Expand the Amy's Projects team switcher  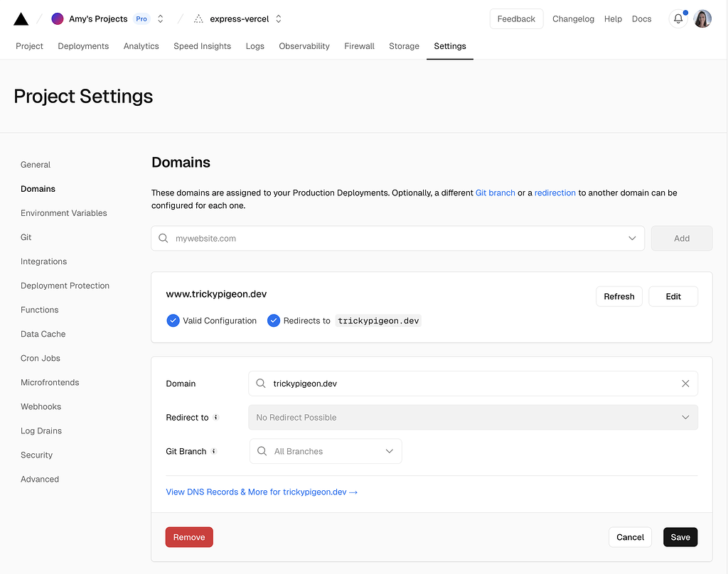[x=161, y=19]
